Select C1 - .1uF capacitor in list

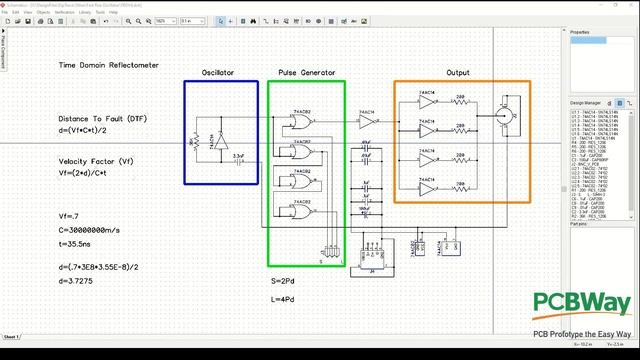587,156
